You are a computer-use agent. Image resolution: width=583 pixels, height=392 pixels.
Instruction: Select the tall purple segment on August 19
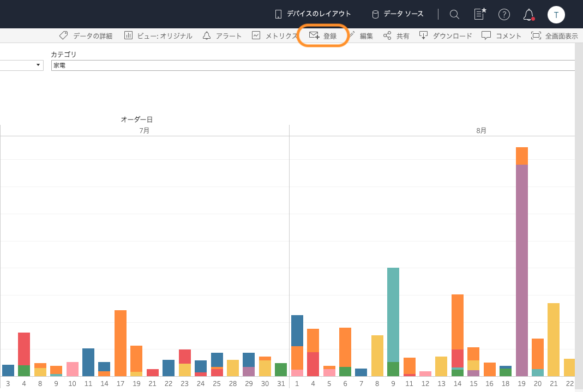point(522,270)
